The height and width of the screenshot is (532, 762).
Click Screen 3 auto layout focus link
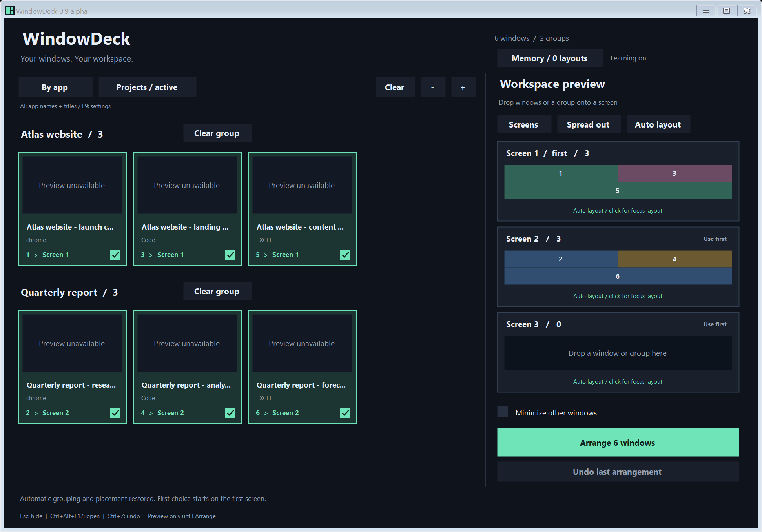click(x=618, y=382)
